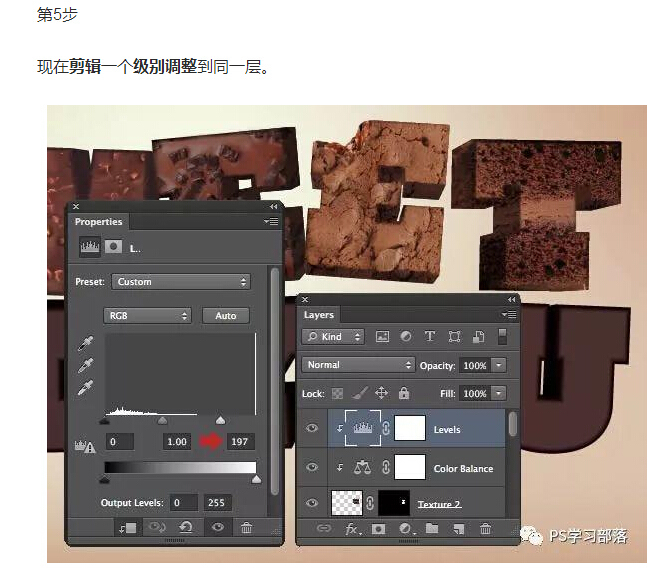Click the Layers panel scrollbar

click(513, 424)
